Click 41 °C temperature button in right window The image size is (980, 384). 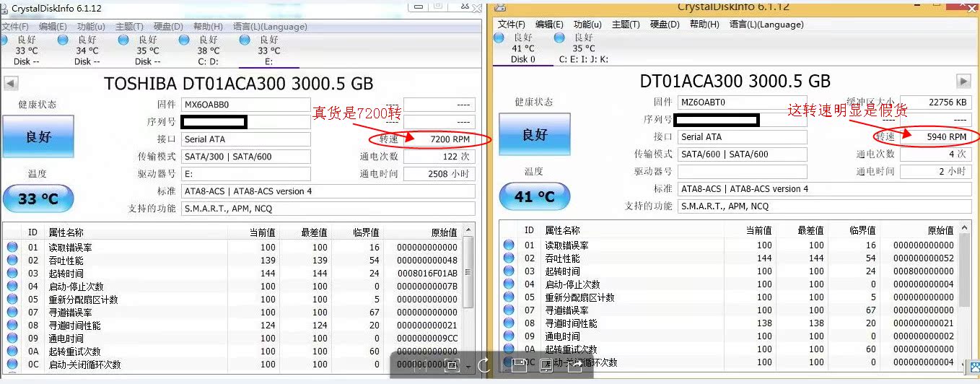pyautogui.click(x=534, y=196)
